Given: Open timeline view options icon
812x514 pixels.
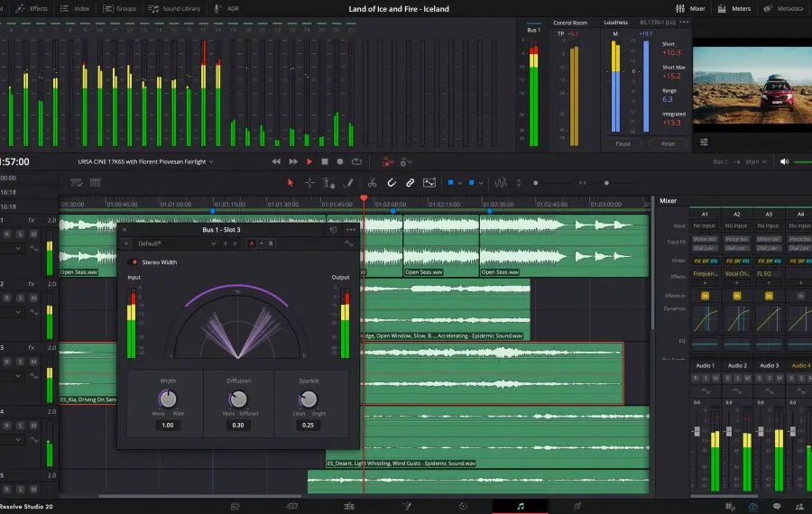Looking at the screenshot, I should click(x=76, y=183).
